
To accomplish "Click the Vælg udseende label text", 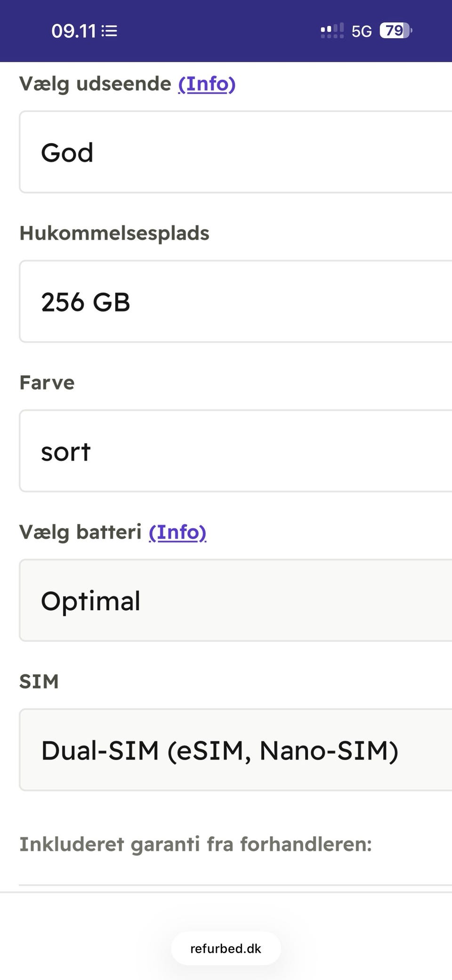I will point(96,84).
